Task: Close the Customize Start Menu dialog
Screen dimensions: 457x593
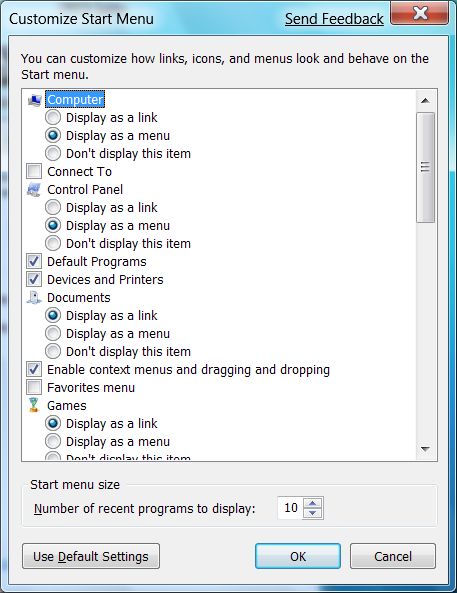Action: pyautogui.click(x=420, y=13)
